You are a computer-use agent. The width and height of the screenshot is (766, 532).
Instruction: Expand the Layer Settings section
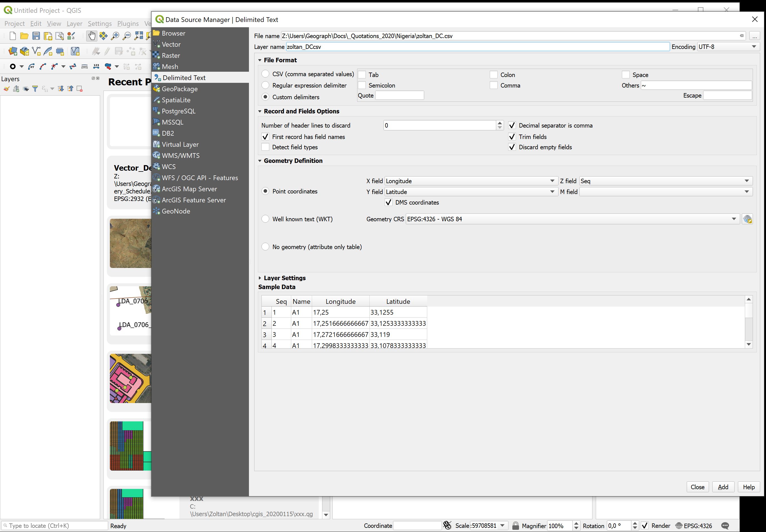[260, 278]
